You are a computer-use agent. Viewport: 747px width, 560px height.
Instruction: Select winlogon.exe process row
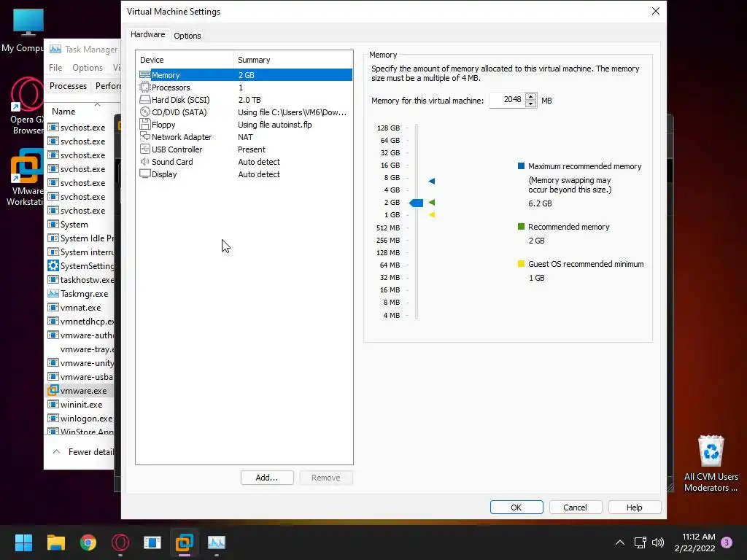click(79, 418)
